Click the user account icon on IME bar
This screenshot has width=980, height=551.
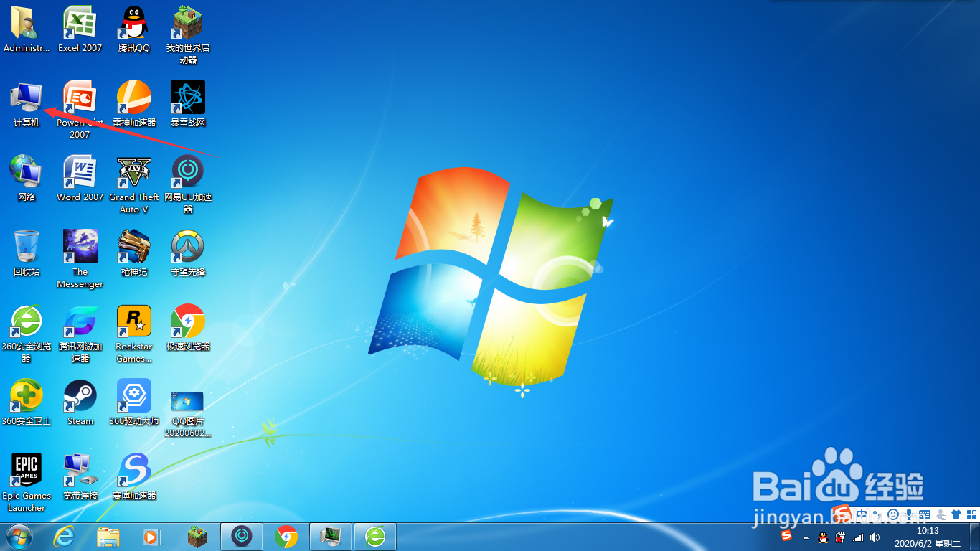click(941, 514)
